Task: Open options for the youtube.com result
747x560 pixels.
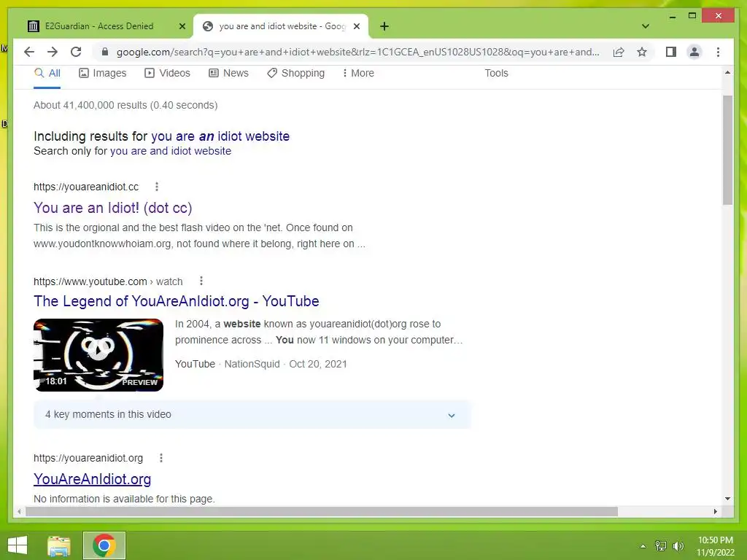Action: (201, 281)
